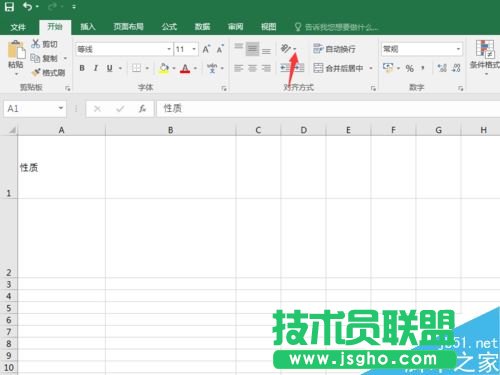500x375 pixels.
Task: Open the alignment group dialog launcher
Action: click(373, 88)
